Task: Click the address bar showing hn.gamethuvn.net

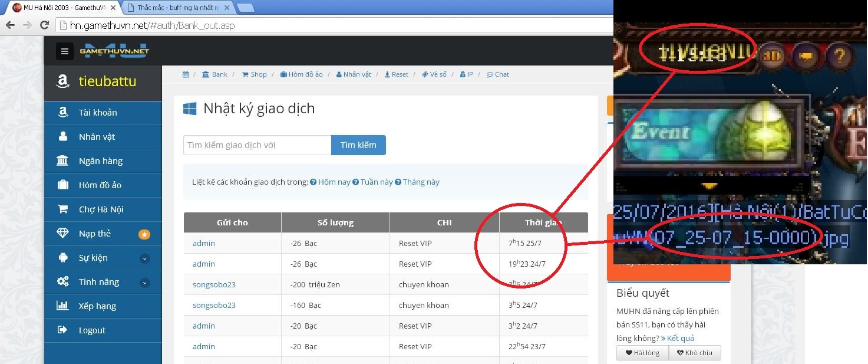Action: [333, 25]
